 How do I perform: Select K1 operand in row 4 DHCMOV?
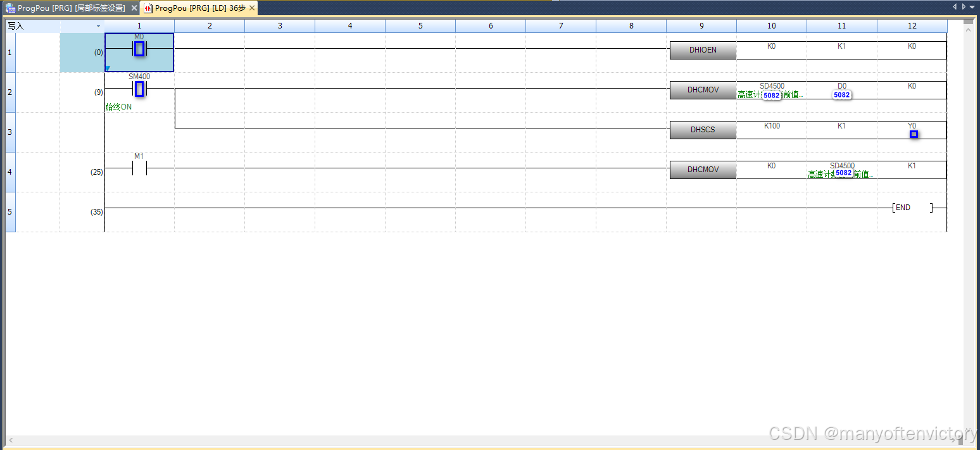[912, 166]
